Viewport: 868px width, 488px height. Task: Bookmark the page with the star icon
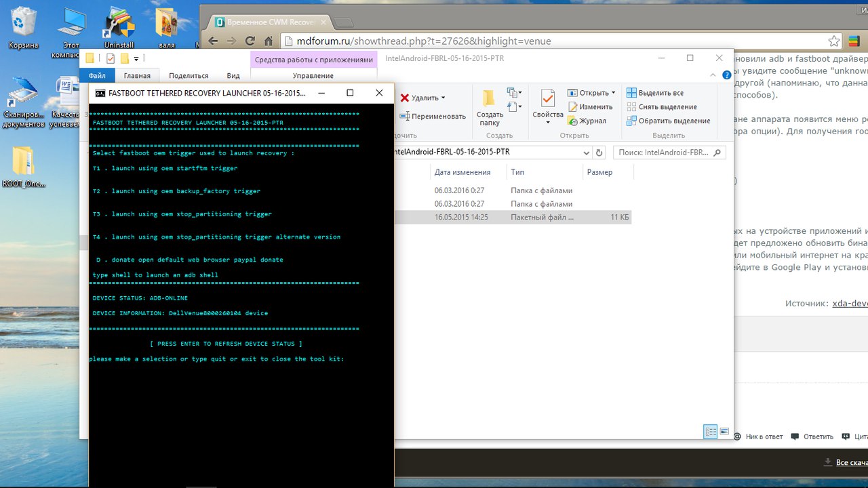pos(833,41)
